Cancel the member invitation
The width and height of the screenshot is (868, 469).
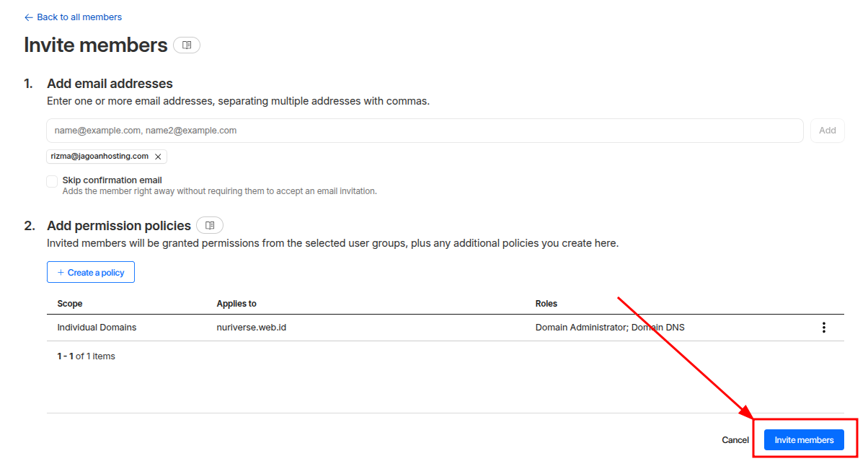coord(735,440)
